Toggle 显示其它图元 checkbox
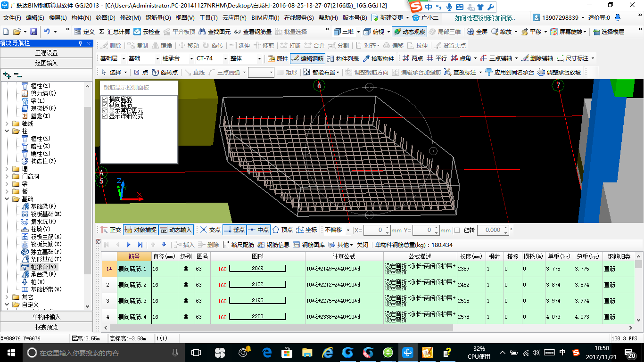Image resolution: width=644 pixels, height=362 pixels. click(105, 110)
